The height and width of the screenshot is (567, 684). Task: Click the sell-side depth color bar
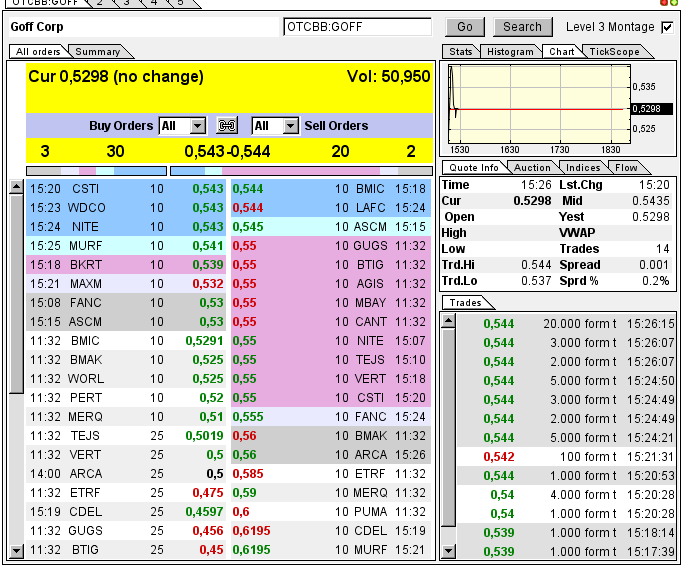point(301,171)
